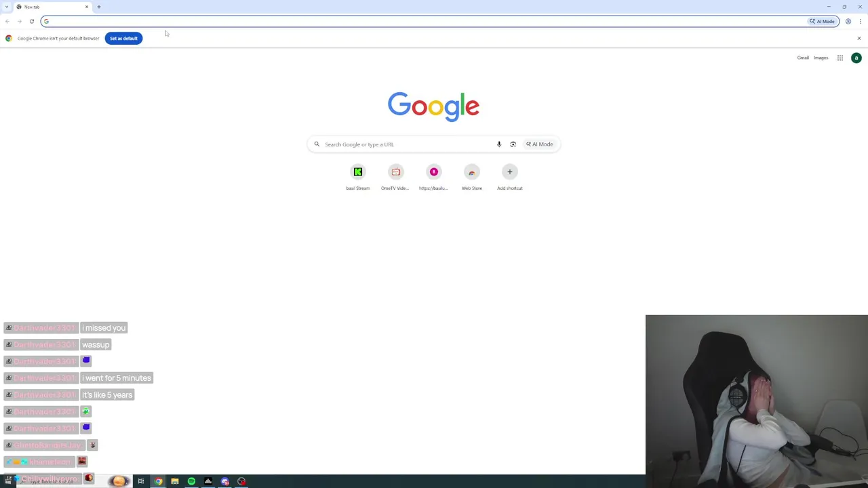Viewport: 868px width, 488px height.
Task: Open Windows Task View in taskbar
Action: click(x=141, y=481)
